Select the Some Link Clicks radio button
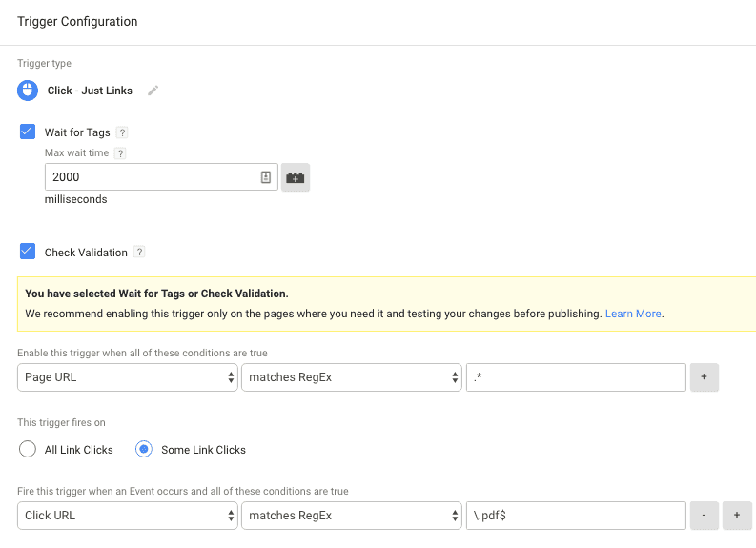 (144, 449)
